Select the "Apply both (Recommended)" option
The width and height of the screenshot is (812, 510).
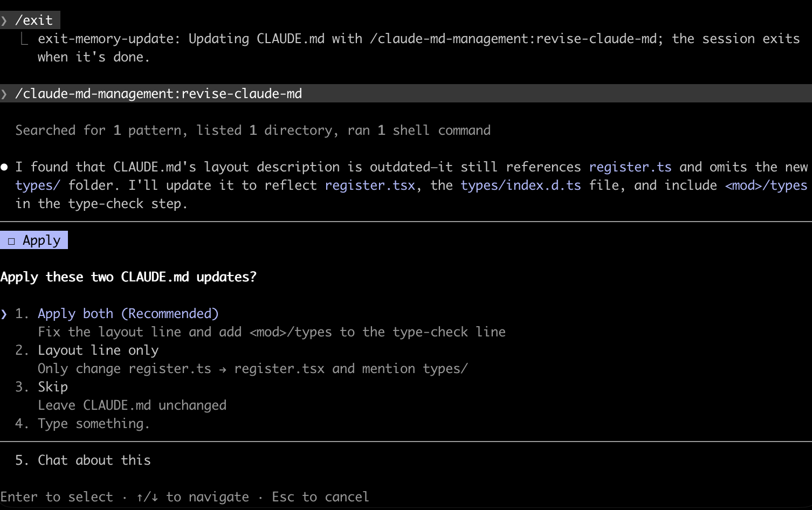[128, 314]
